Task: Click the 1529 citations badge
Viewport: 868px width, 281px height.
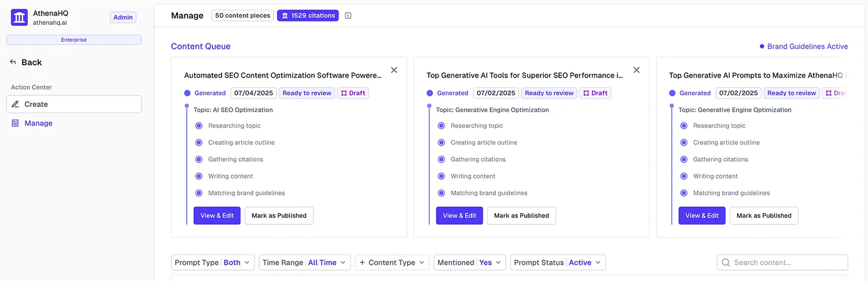Action: click(x=308, y=16)
